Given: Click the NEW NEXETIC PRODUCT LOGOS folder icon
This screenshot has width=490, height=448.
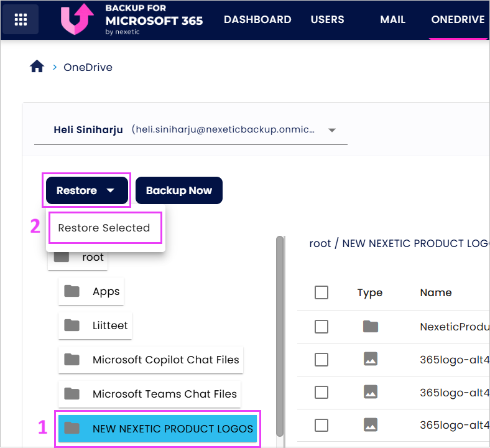Looking at the screenshot, I should 72,428.
